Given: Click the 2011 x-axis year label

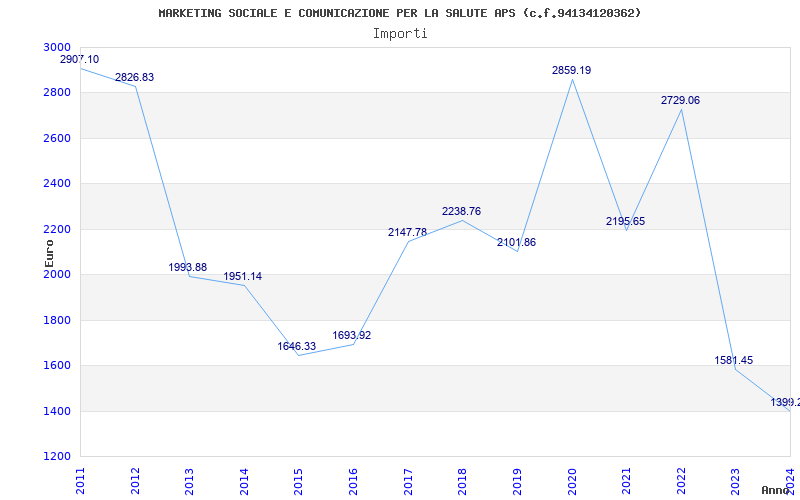Looking at the screenshot, I should click(81, 481).
